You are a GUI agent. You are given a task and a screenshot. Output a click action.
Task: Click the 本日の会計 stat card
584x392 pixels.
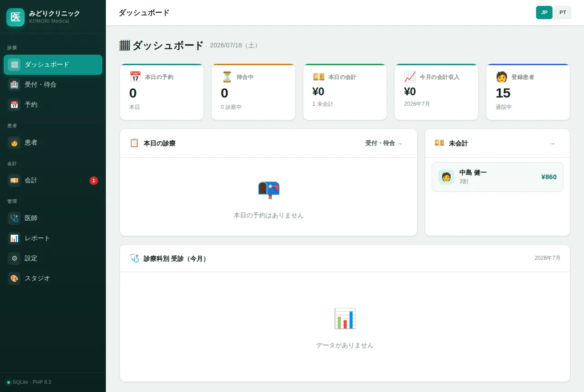pyautogui.click(x=345, y=92)
